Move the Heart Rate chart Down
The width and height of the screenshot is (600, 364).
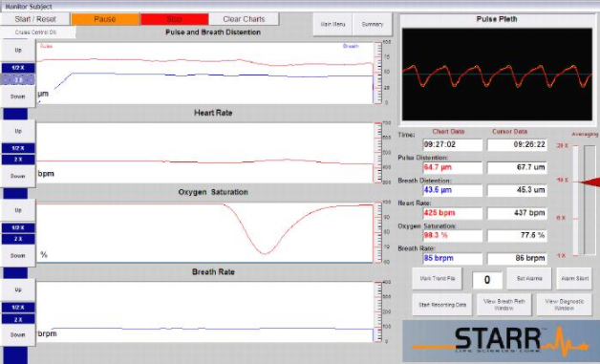[x=18, y=177]
